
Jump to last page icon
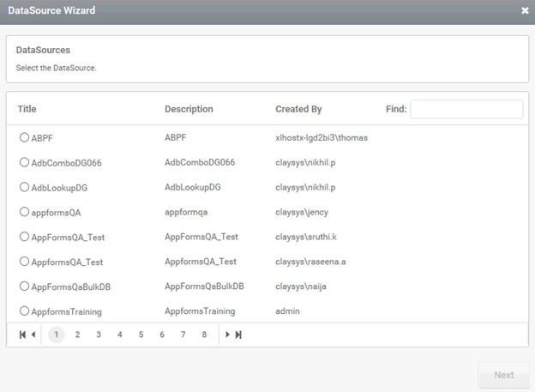point(238,335)
